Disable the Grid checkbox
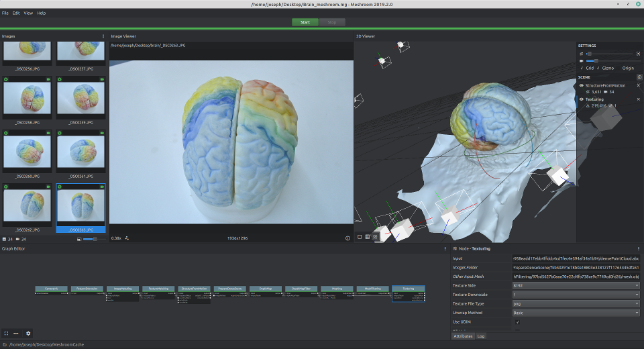Screen dimensions: 644x349 582,68
